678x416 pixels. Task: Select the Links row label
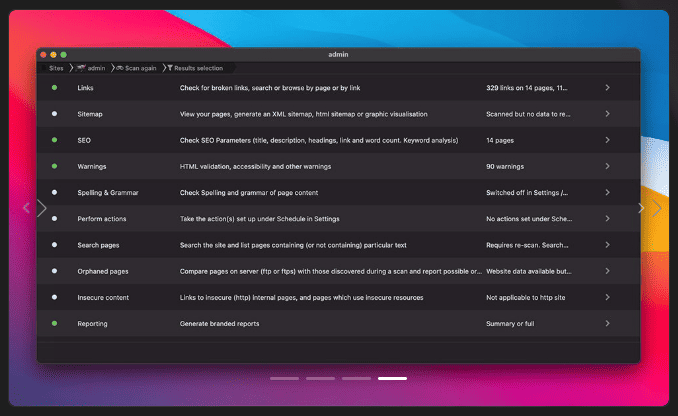(85, 88)
